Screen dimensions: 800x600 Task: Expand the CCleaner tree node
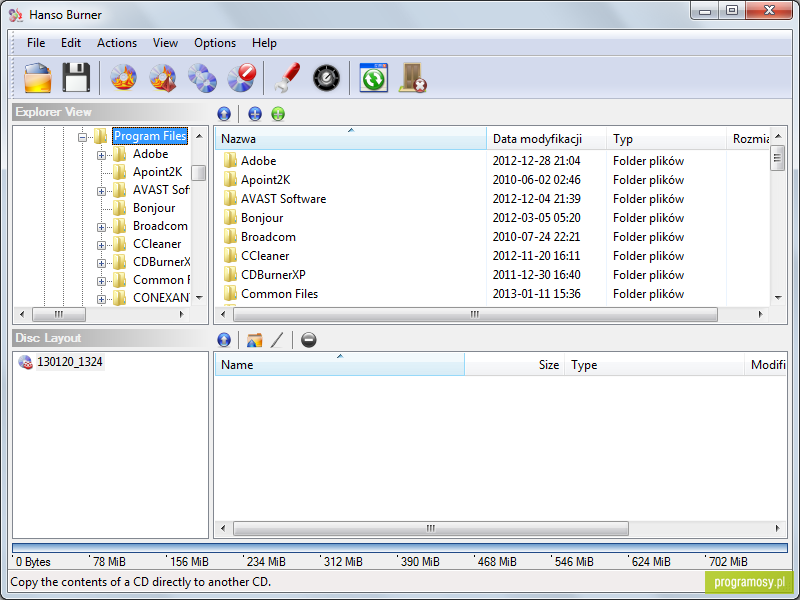pos(101,245)
